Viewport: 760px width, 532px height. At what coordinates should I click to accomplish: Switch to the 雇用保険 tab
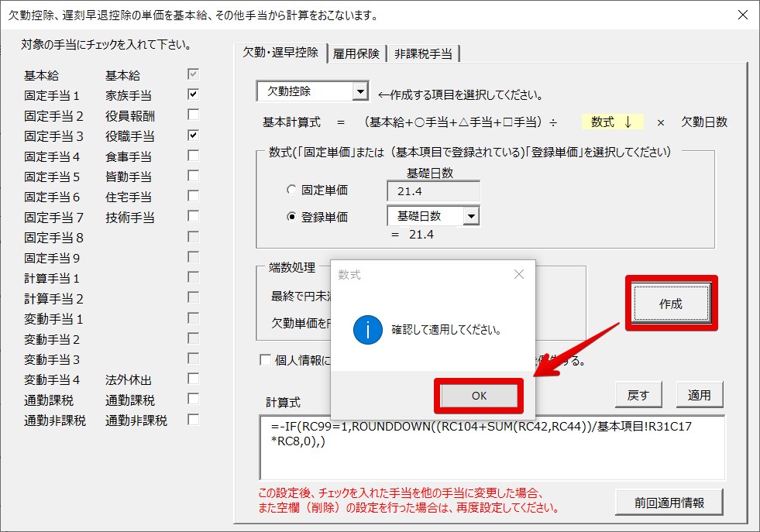coord(356,53)
